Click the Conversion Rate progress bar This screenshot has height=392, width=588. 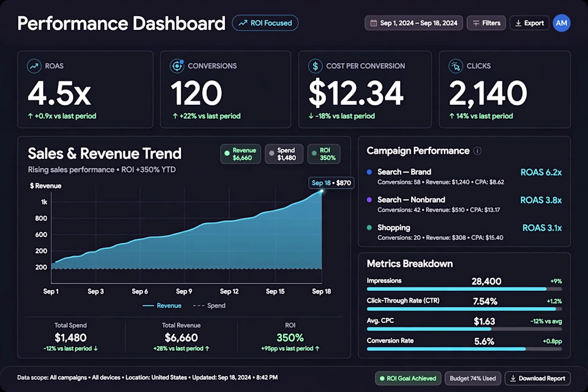pos(464,349)
